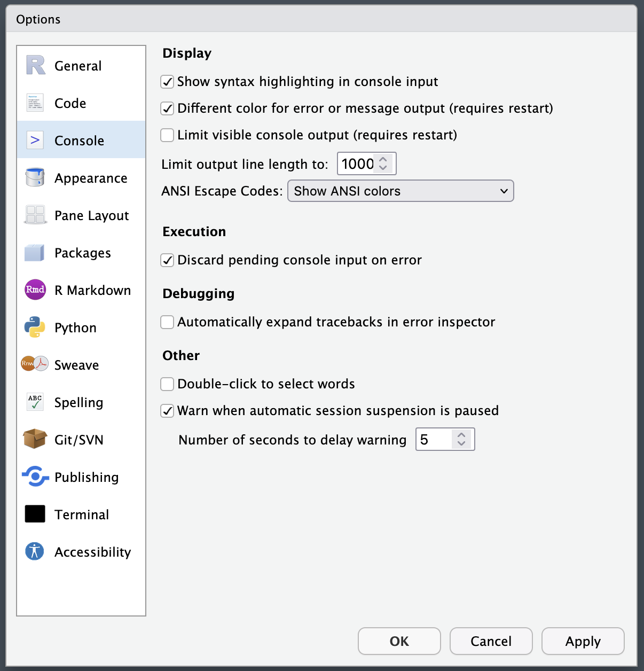Click the delay warning seconds stepper arrows
This screenshot has width=644, height=671.
461,439
